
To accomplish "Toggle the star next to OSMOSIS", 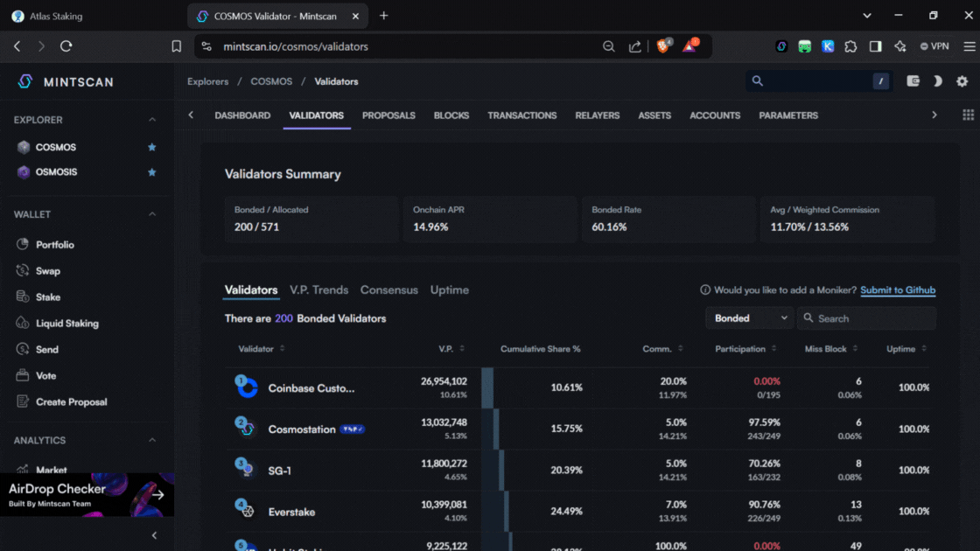I will (x=152, y=172).
